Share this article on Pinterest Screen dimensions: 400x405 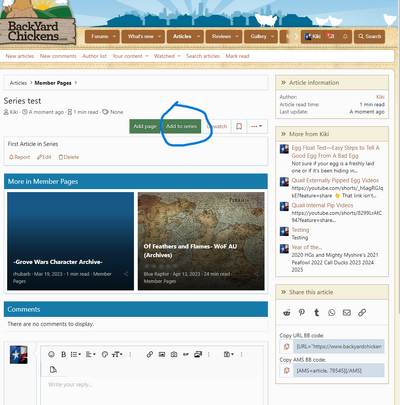(x=302, y=313)
